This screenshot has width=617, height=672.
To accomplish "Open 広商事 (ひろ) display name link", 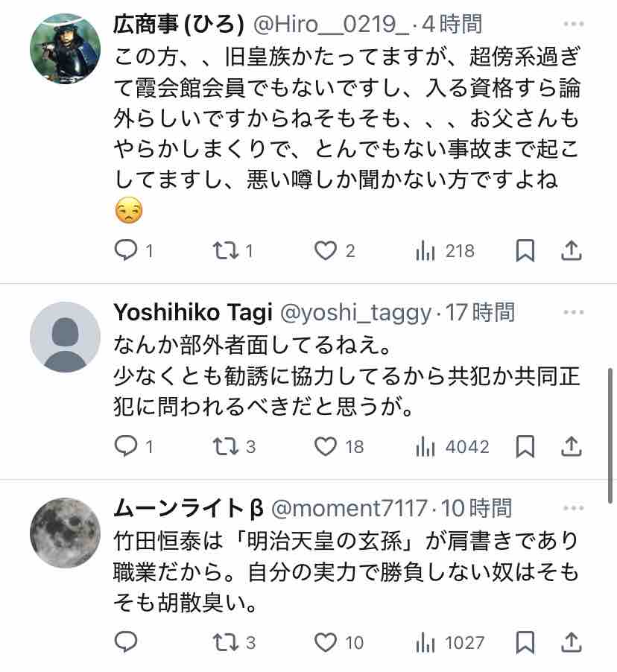I will (x=178, y=25).
